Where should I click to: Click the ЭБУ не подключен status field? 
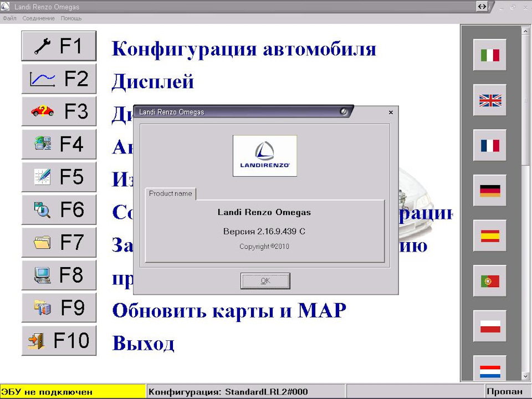click(x=73, y=392)
